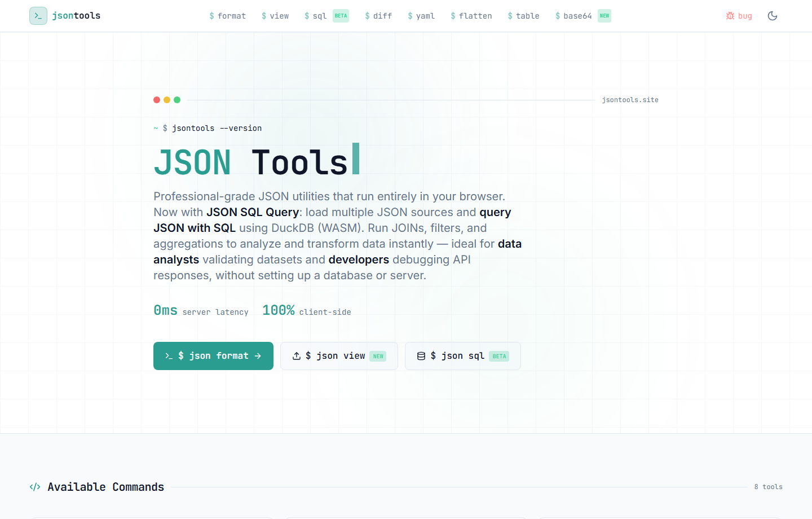Click the 'Available Commands' heading
This screenshot has width=812, height=519.
(106, 487)
